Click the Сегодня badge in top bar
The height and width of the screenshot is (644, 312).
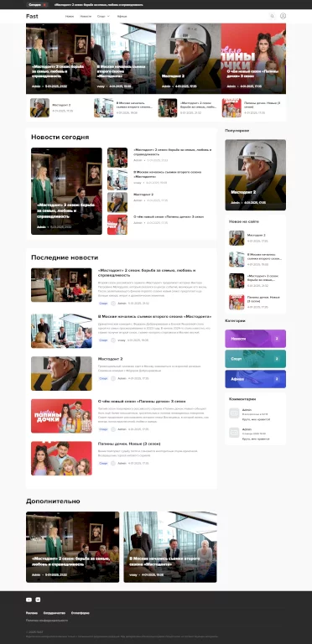[x=38, y=4]
